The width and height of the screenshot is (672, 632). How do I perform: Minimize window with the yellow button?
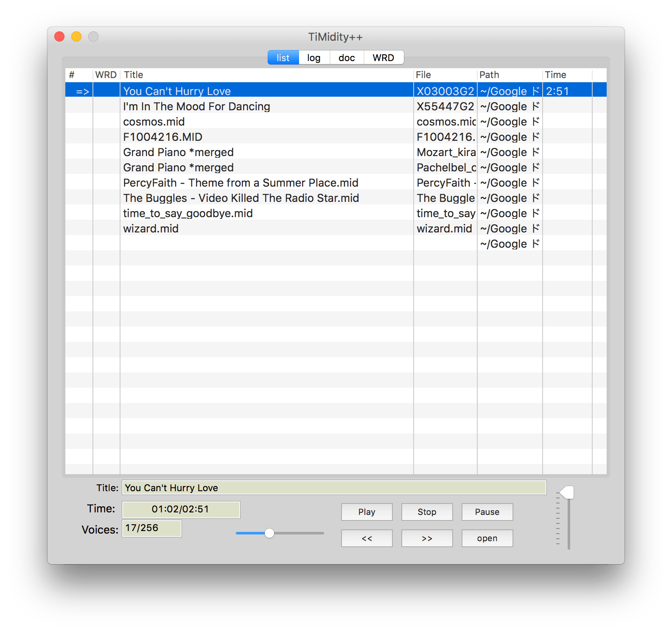coord(76,37)
